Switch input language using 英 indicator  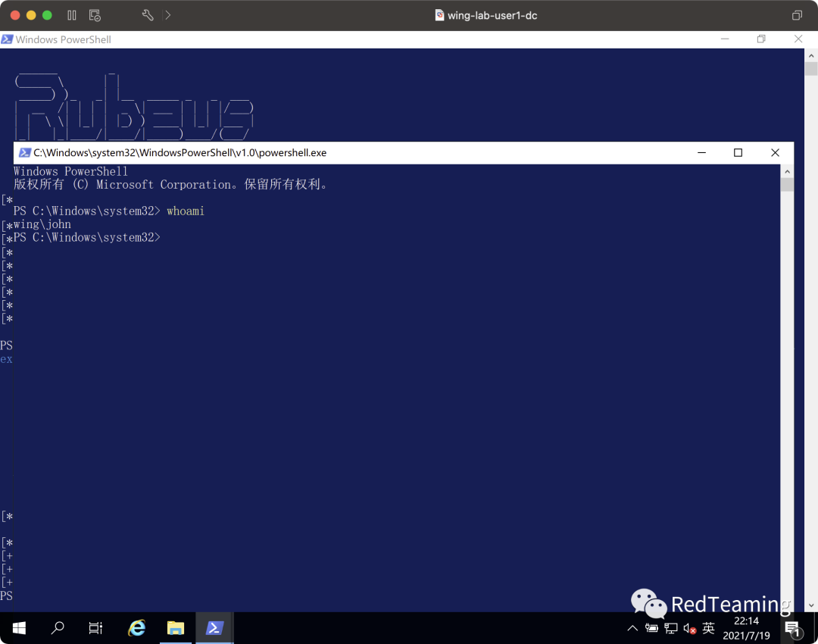pos(708,628)
